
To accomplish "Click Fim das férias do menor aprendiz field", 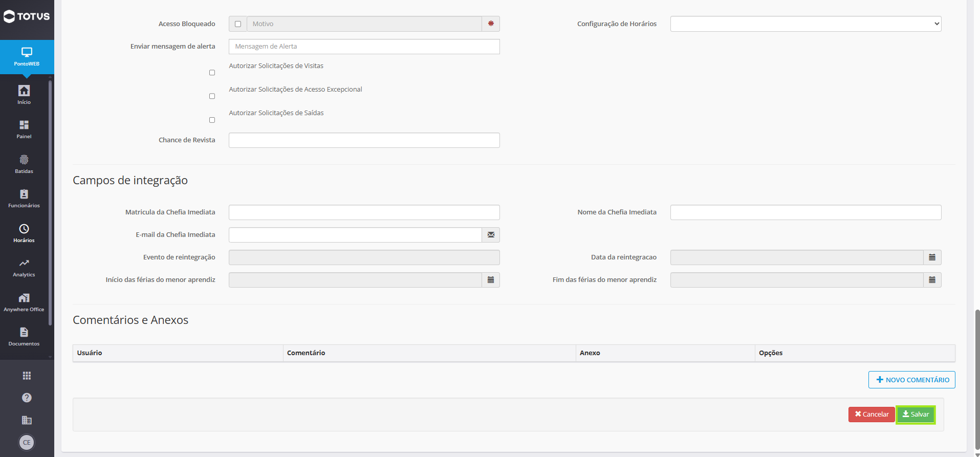I will click(797, 280).
